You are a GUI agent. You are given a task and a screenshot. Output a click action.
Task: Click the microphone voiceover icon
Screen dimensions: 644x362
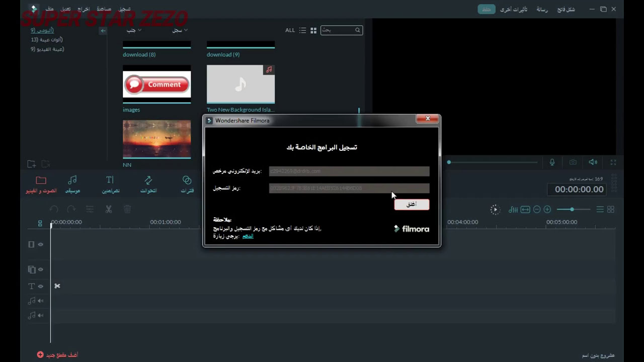click(x=552, y=162)
